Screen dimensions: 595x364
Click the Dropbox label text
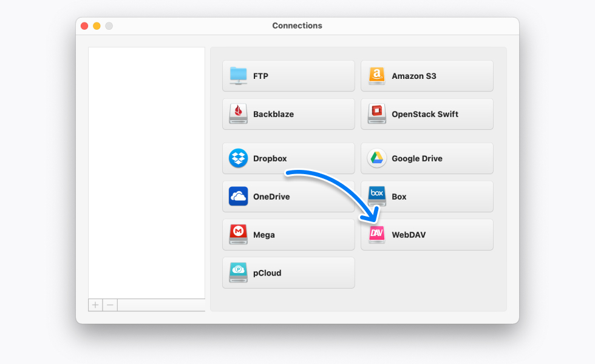[x=270, y=158]
